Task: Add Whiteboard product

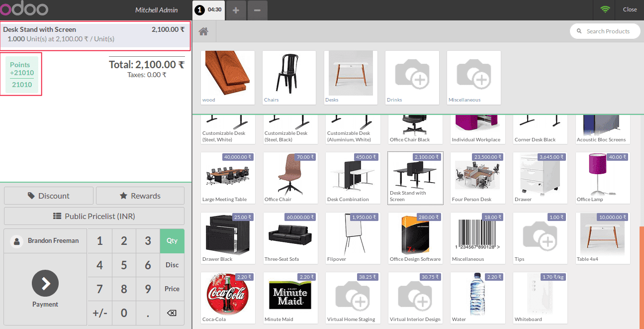Action: tap(541, 298)
